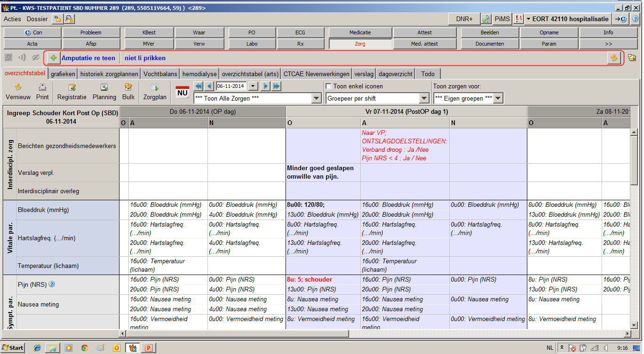Click the green document icon next to DNR+

(x=485, y=19)
